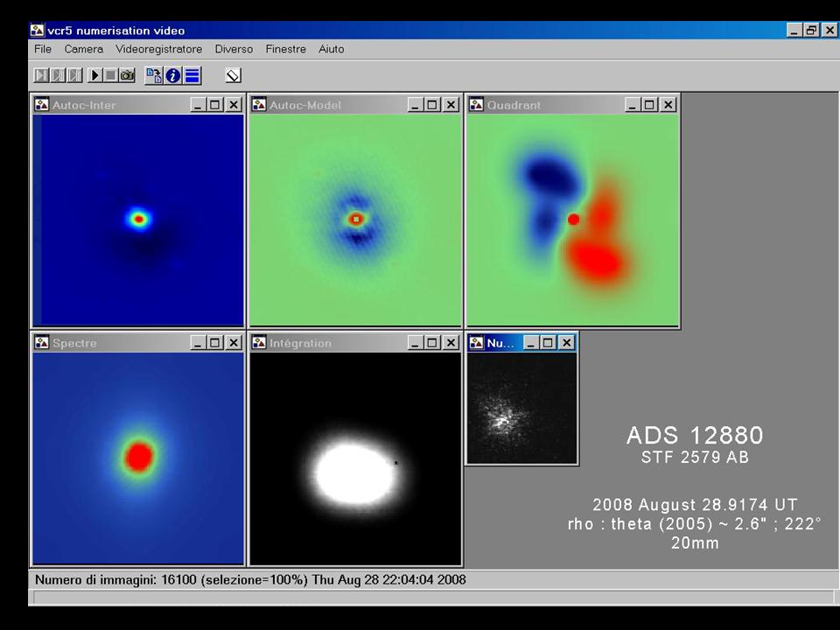Open the Aiuto help menu
Screen dimensions: 840x630
[x=331, y=49]
